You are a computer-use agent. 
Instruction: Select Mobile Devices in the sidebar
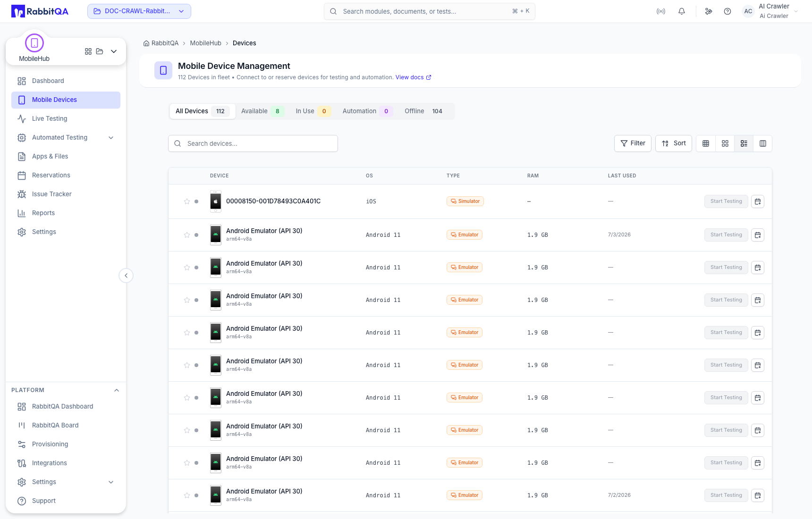click(x=66, y=100)
